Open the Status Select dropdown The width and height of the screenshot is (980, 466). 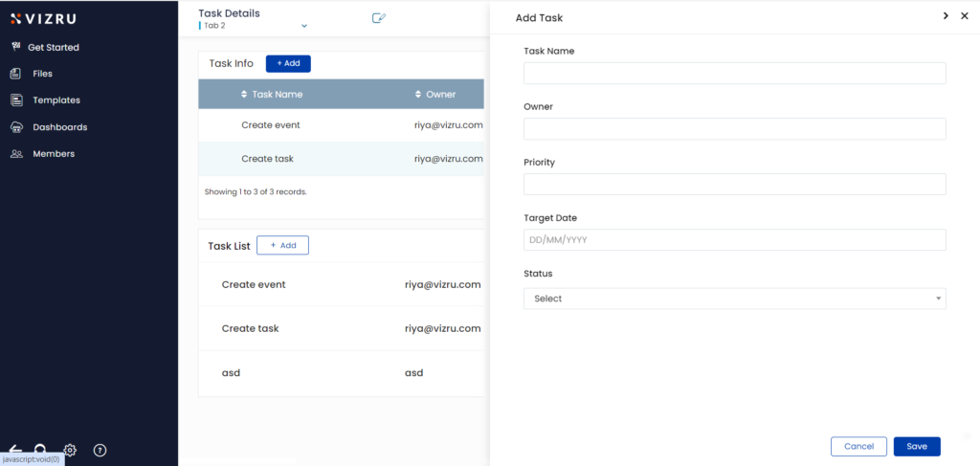tap(734, 299)
